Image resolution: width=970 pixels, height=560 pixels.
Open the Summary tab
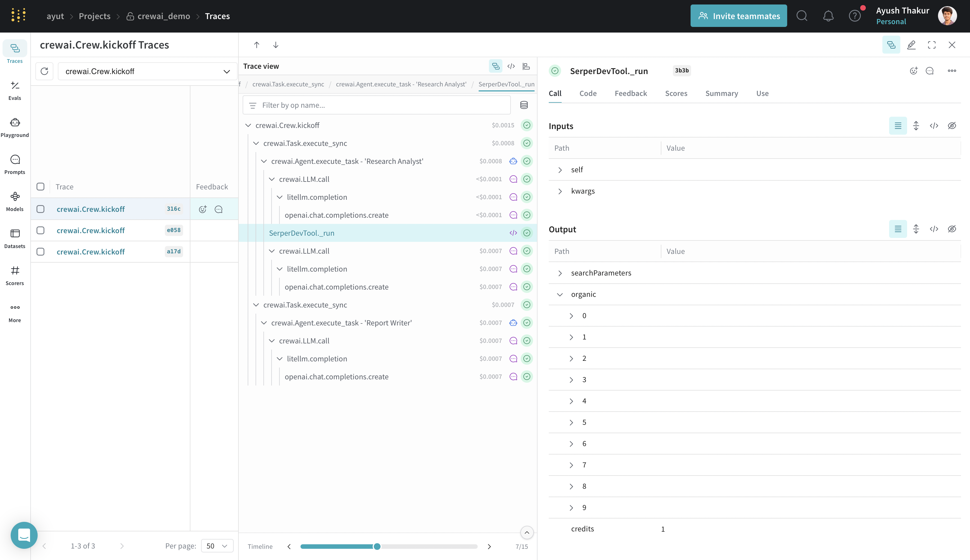click(x=721, y=93)
